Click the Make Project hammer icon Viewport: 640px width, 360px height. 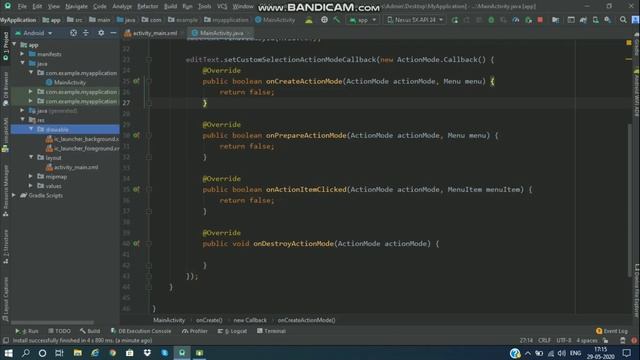(x=337, y=20)
